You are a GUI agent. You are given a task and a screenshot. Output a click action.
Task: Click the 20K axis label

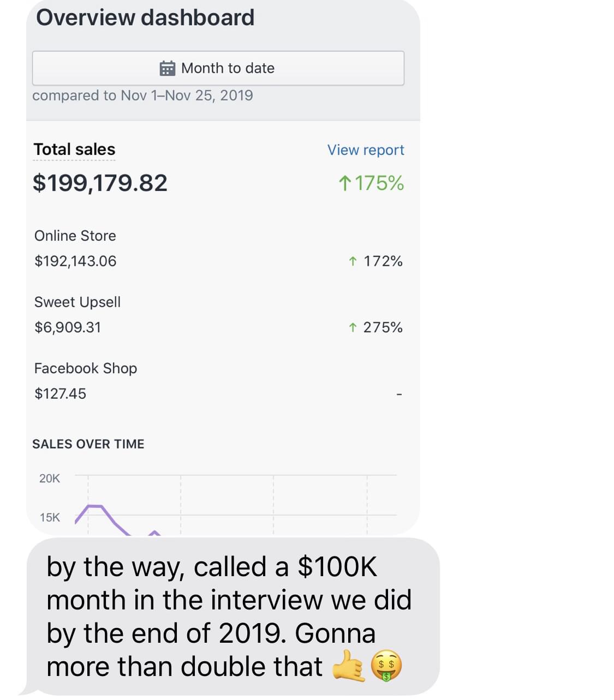[x=50, y=478]
